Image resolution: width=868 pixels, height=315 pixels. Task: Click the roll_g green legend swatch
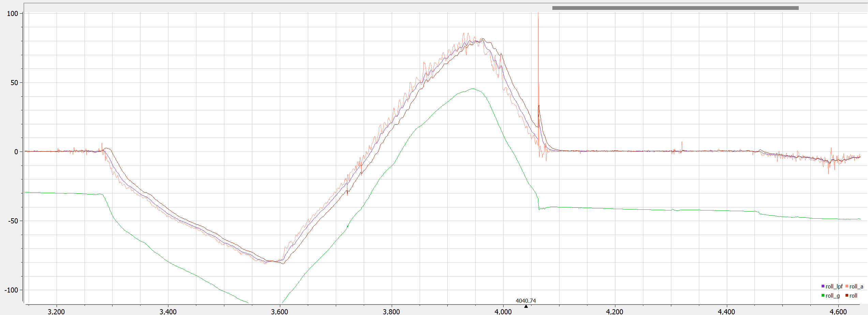(x=823, y=296)
